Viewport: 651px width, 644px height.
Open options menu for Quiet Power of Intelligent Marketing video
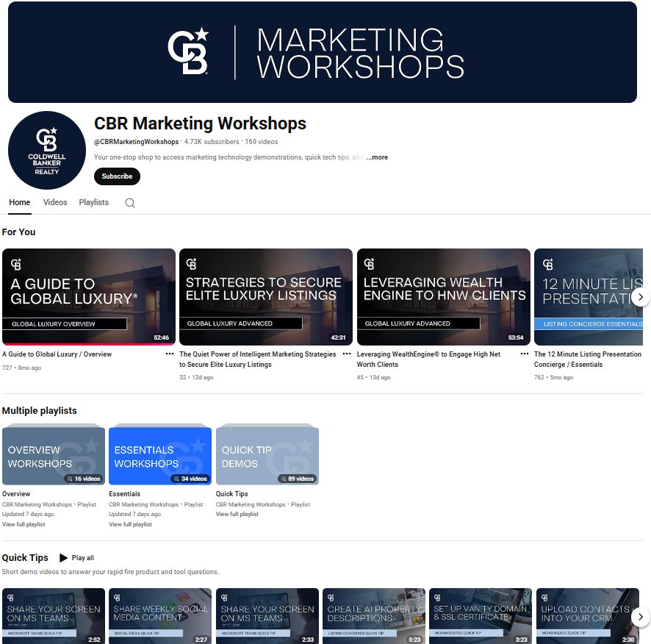[347, 354]
